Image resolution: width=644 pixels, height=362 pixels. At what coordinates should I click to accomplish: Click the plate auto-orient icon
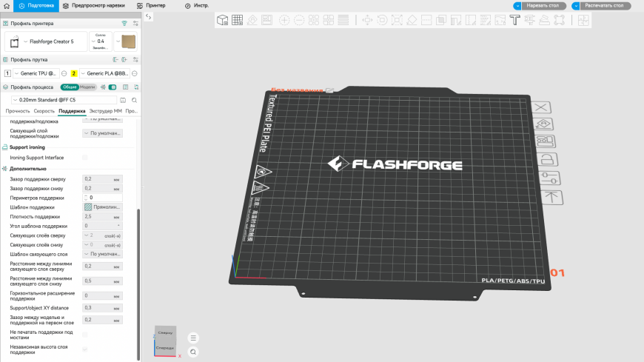(x=543, y=124)
